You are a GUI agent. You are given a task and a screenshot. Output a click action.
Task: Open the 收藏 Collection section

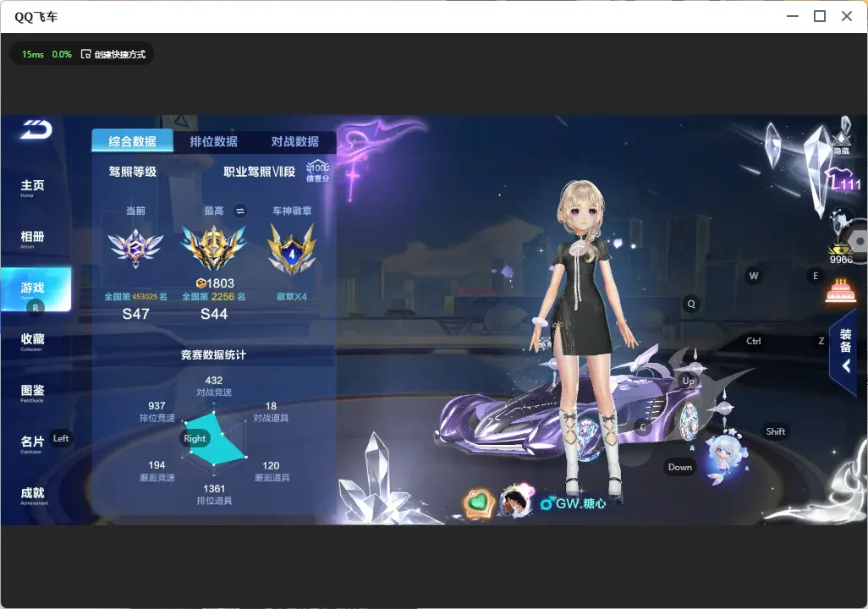point(32,341)
